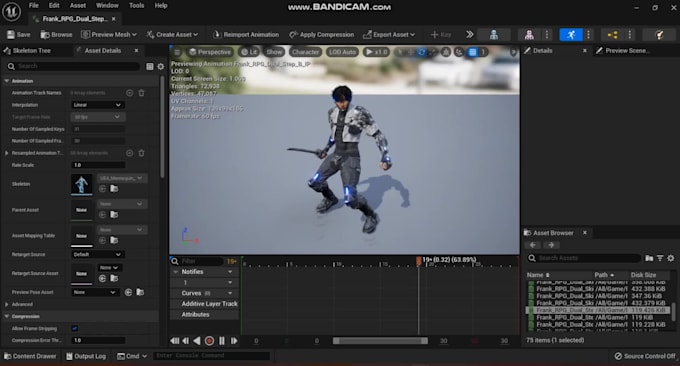Pause the animation playback

[x=222, y=341]
